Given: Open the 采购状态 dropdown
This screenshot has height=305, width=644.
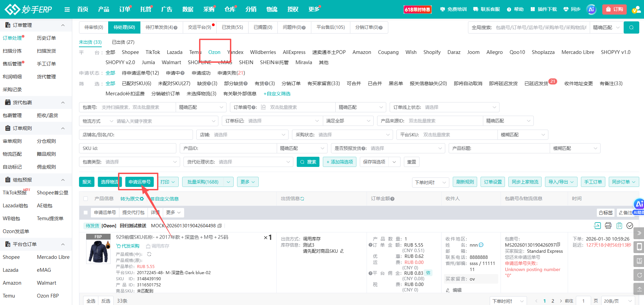Looking at the screenshot, I should [x=342, y=135].
